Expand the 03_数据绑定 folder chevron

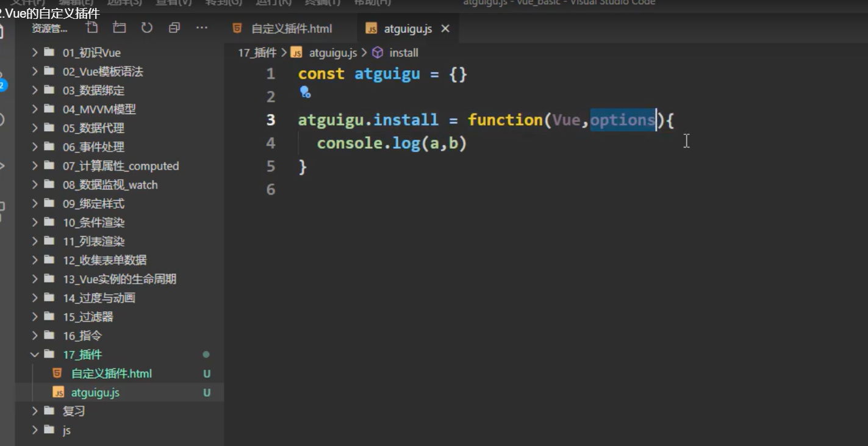tap(35, 90)
